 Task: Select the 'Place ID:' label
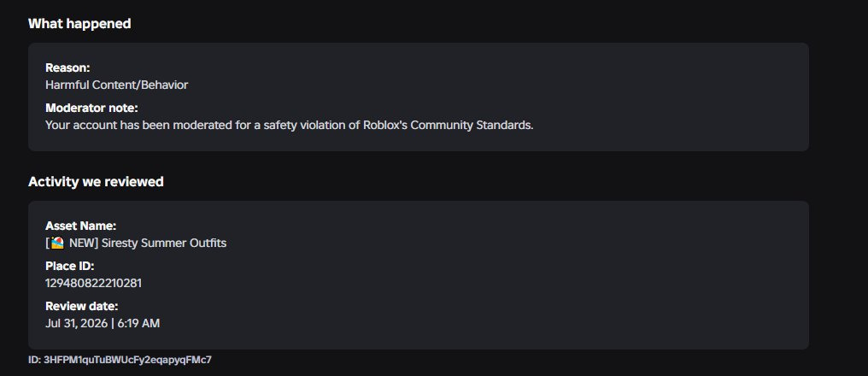pyautogui.click(x=70, y=266)
